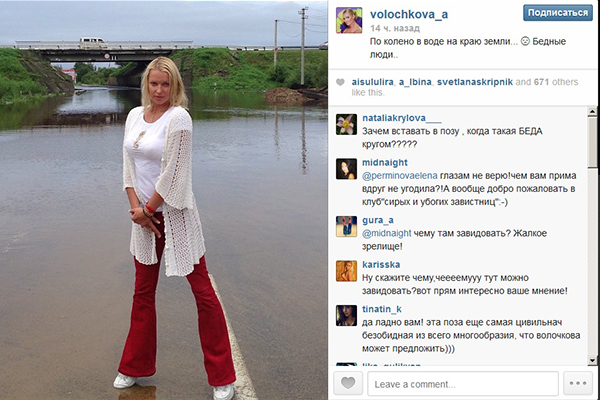Open svetlanaskripnik liker profile link

474,82
